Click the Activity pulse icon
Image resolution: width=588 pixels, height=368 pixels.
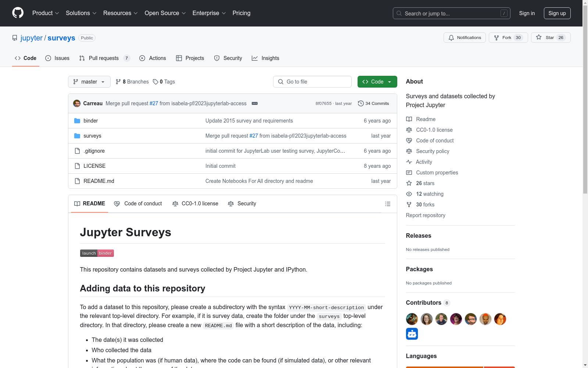409,162
